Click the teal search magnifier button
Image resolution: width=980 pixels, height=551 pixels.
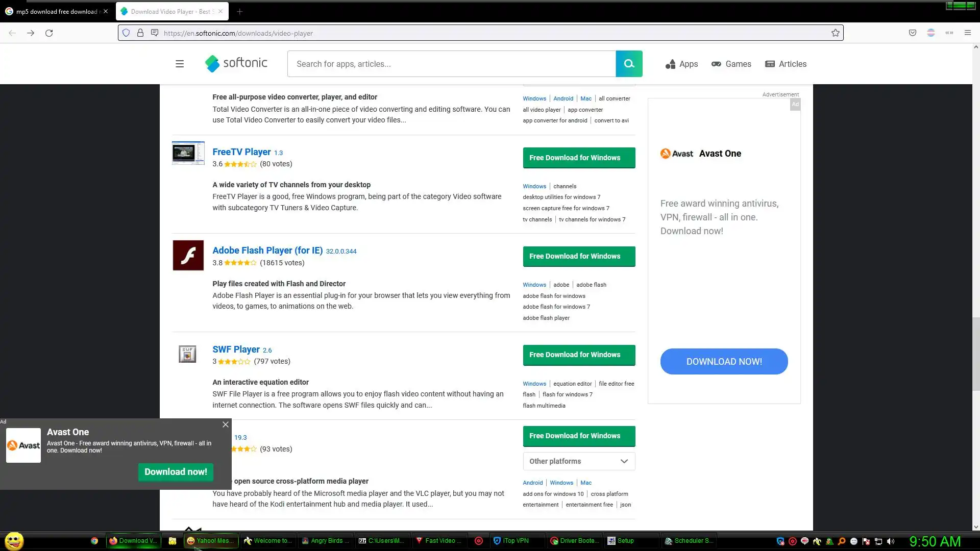(x=629, y=64)
